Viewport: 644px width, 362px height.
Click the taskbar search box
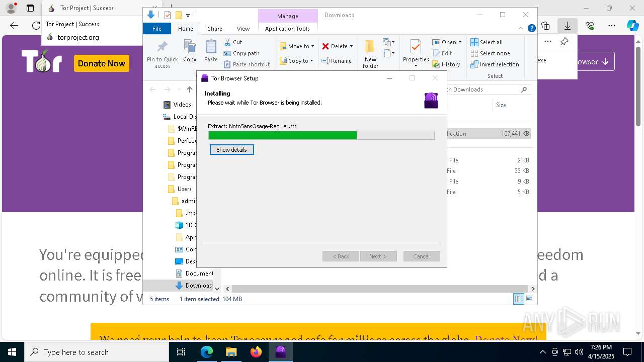click(97, 352)
